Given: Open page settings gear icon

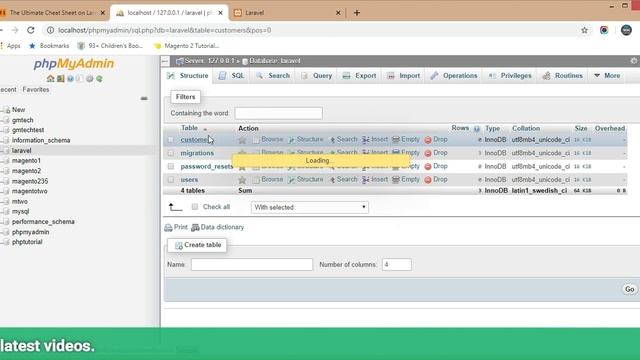Looking at the screenshot, I should point(633,61).
